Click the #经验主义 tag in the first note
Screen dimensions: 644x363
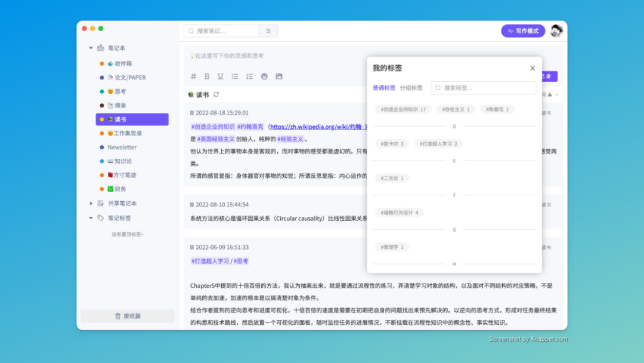(x=290, y=139)
